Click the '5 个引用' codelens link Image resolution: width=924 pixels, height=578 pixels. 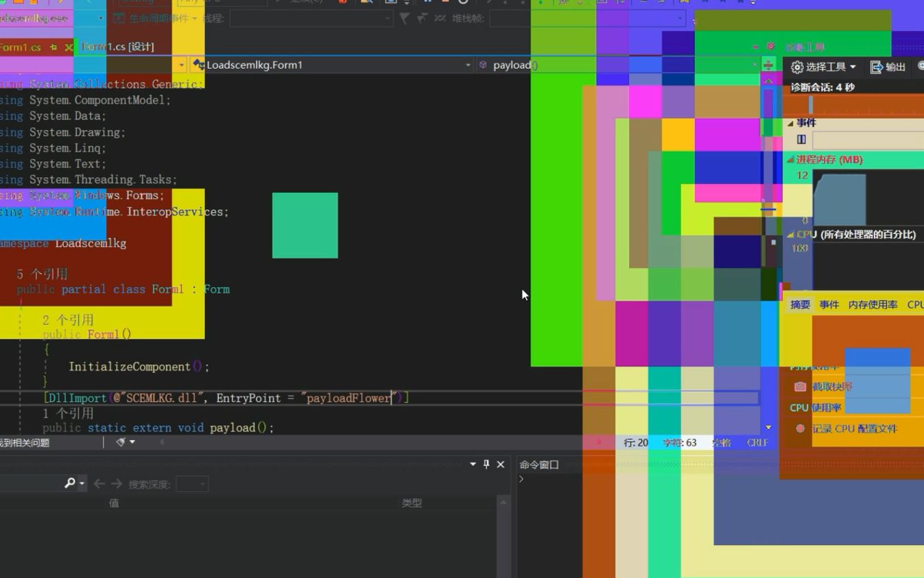(x=43, y=274)
